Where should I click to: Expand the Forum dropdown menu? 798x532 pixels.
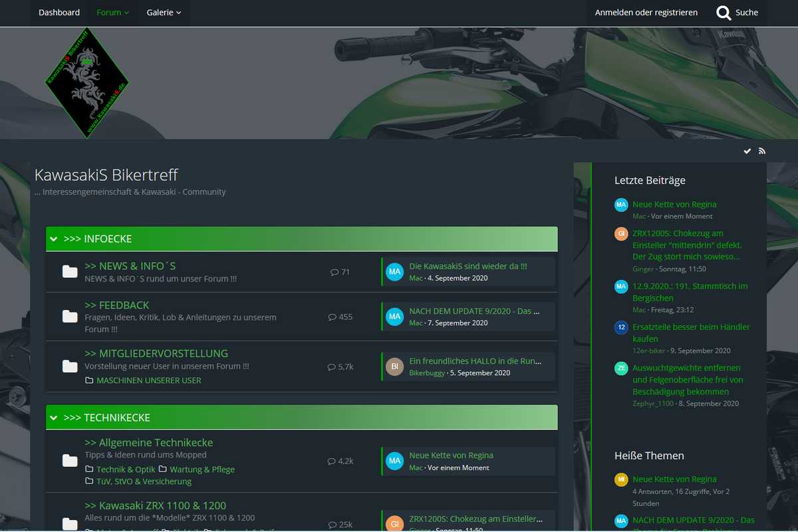pos(113,13)
